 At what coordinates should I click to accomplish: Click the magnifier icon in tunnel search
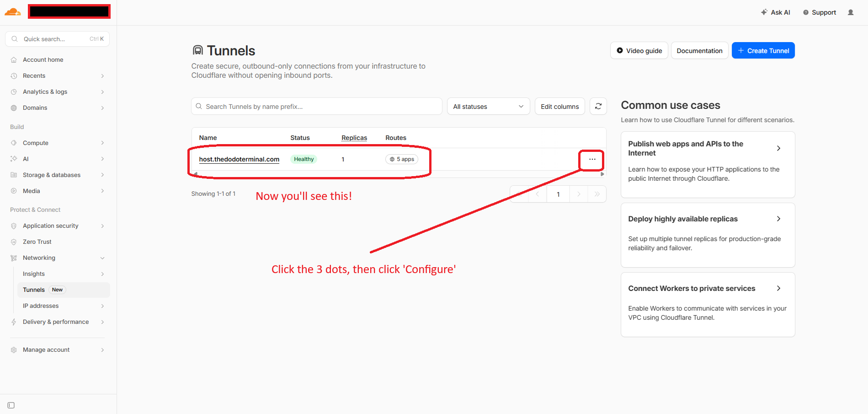click(x=199, y=106)
